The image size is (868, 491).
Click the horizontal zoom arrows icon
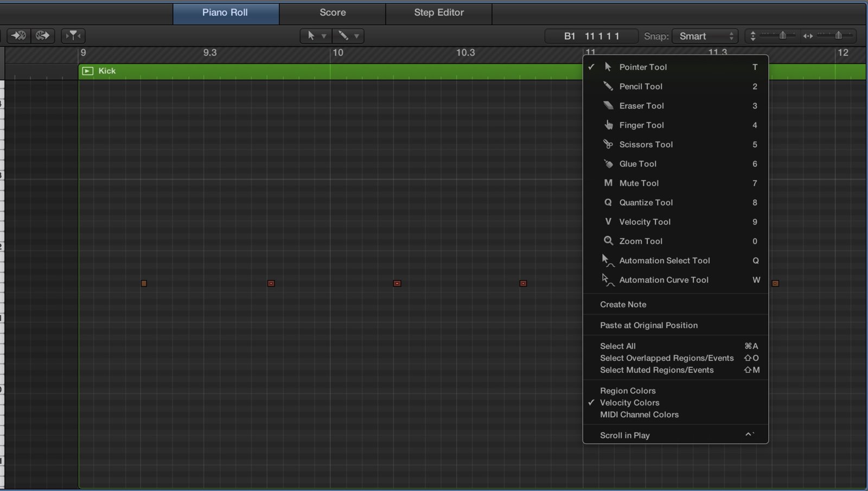pyautogui.click(x=808, y=36)
